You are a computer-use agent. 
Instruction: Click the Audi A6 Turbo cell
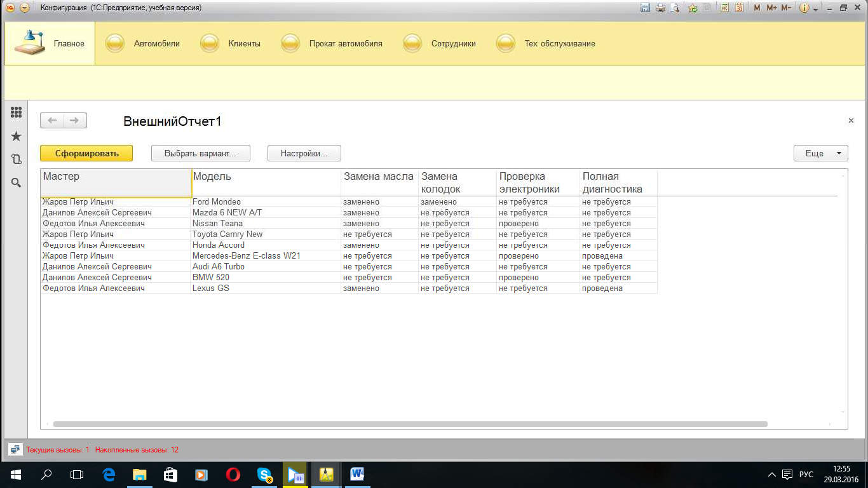click(266, 267)
